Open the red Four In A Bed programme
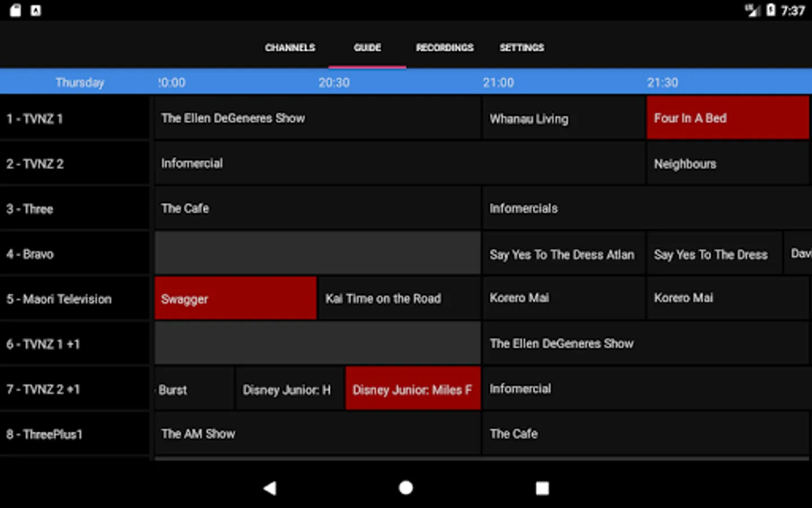 pyautogui.click(x=728, y=118)
